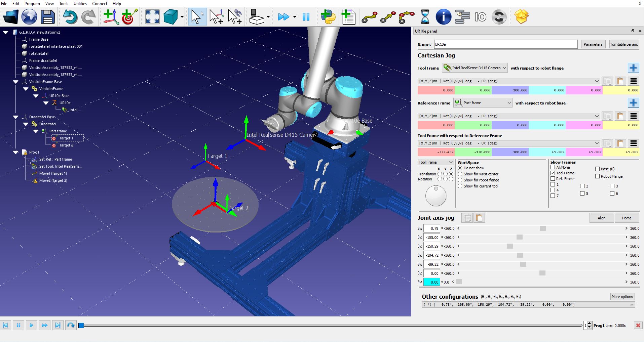Activate the Select arrow tool

[x=197, y=16]
